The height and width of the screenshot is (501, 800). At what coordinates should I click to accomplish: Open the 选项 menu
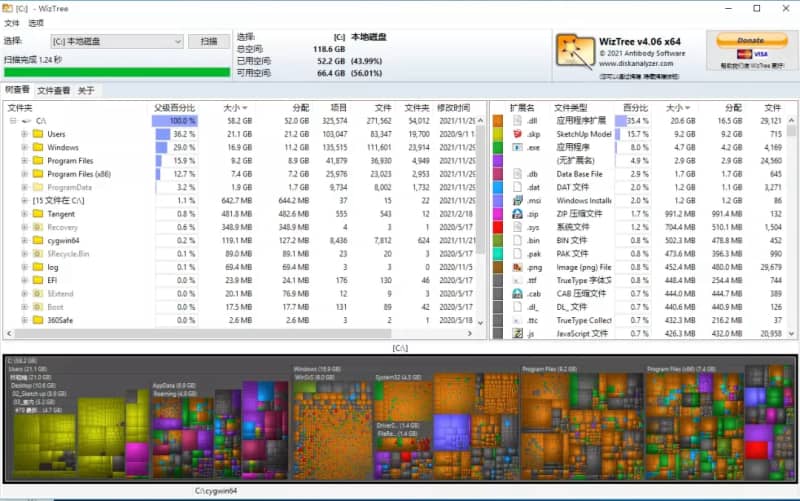[36, 23]
